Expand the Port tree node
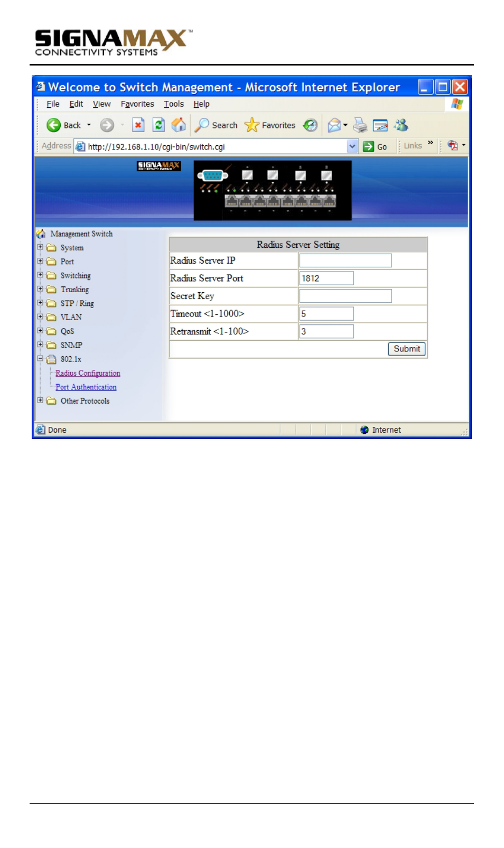Image resolution: width=504 pixels, height=848 pixels. (40, 261)
